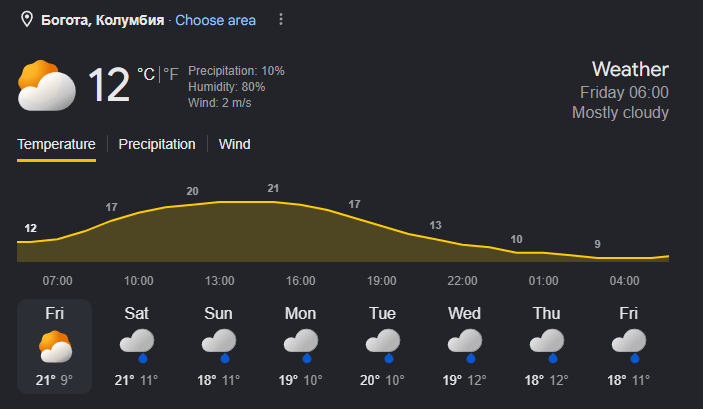703x409 pixels.
Task: Click the large mostly cloudy weather icon
Action: (x=47, y=86)
